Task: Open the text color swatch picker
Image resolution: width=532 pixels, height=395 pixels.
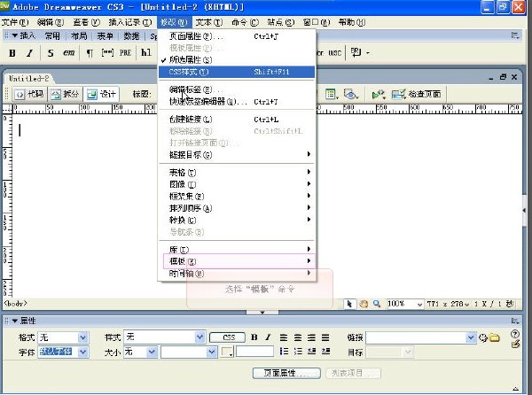Action: [227, 352]
